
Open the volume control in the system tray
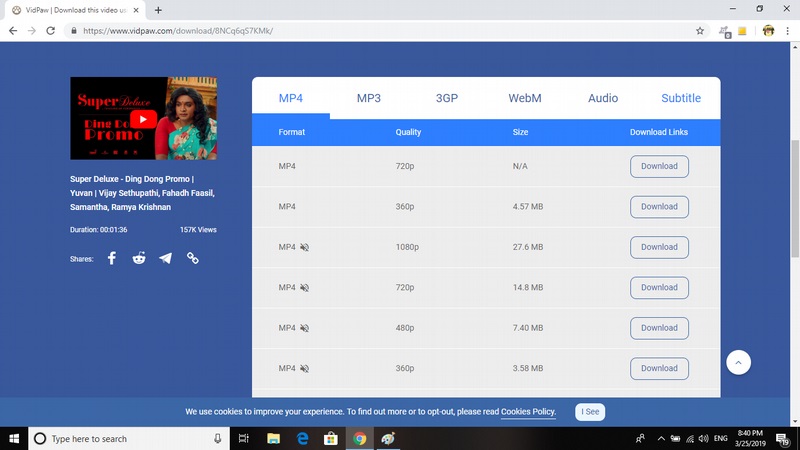point(704,438)
